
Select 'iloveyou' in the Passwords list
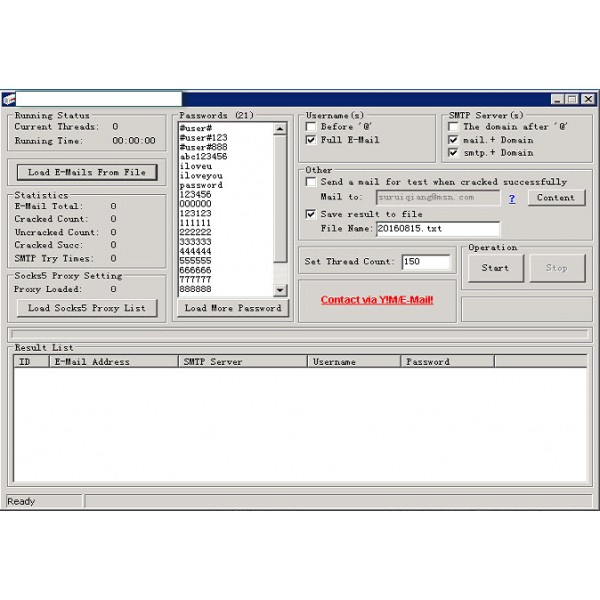coord(201,176)
